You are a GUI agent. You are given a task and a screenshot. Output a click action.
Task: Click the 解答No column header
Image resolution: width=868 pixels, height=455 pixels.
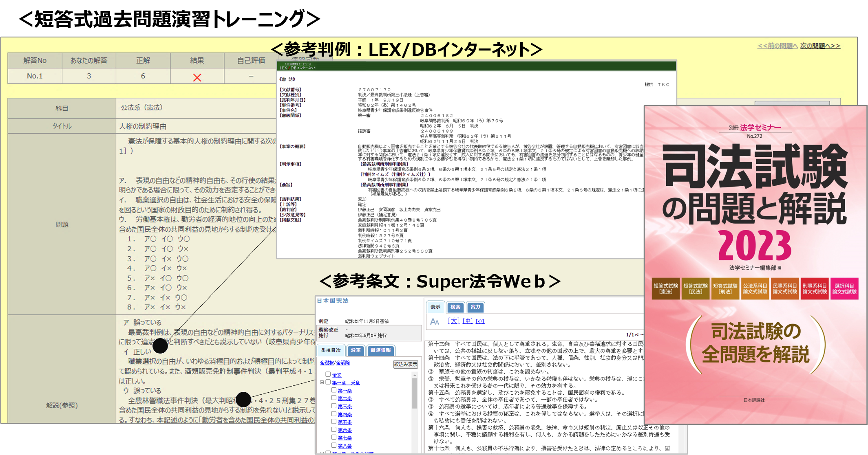(x=35, y=60)
